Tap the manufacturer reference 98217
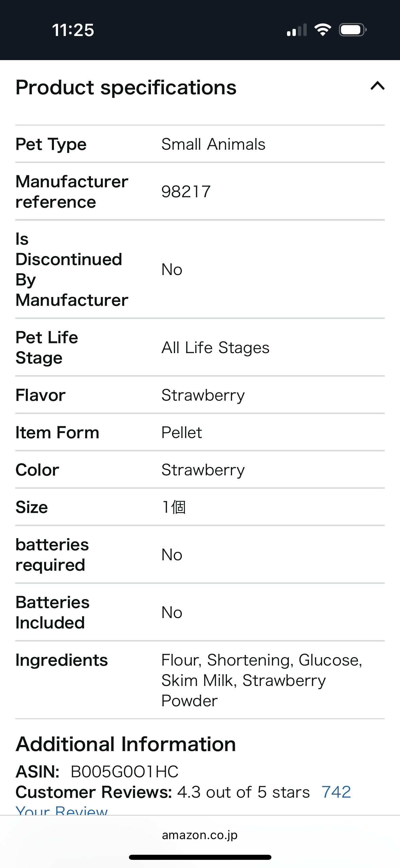The width and height of the screenshot is (400, 868). click(x=186, y=192)
